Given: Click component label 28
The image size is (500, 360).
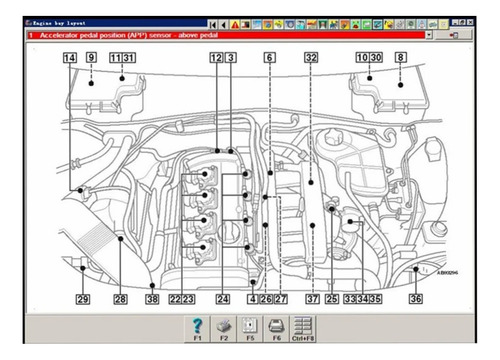Looking at the screenshot, I should click(x=120, y=299).
